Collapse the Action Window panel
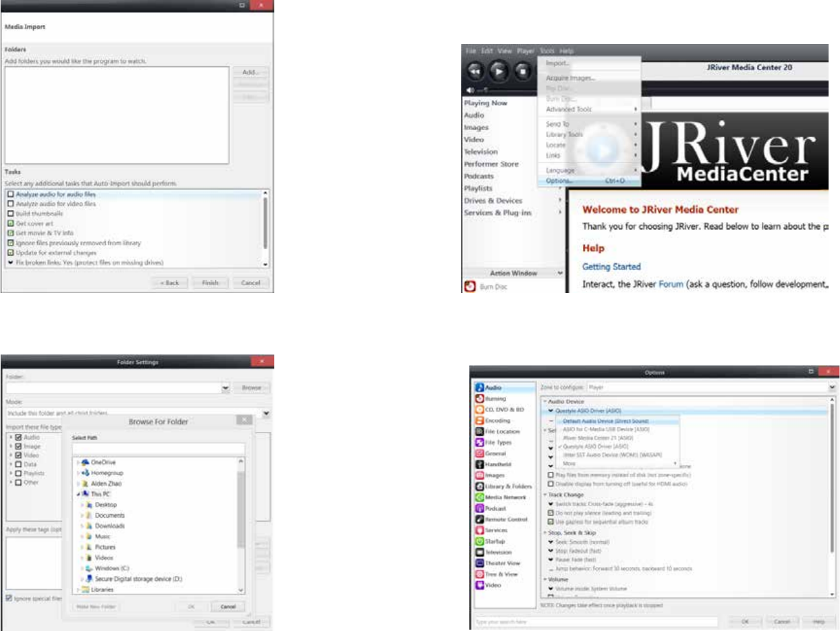Image resolution: width=840 pixels, height=631 pixels. point(559,273)
